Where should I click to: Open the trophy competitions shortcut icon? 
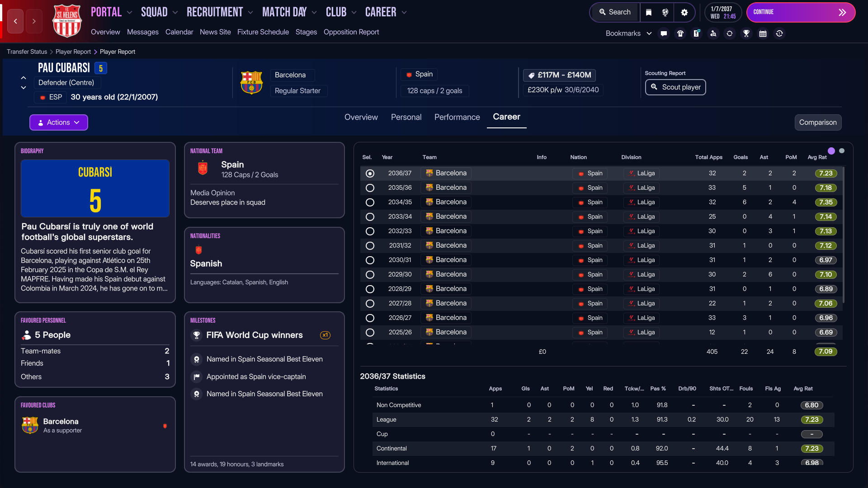tap(746, 33)
